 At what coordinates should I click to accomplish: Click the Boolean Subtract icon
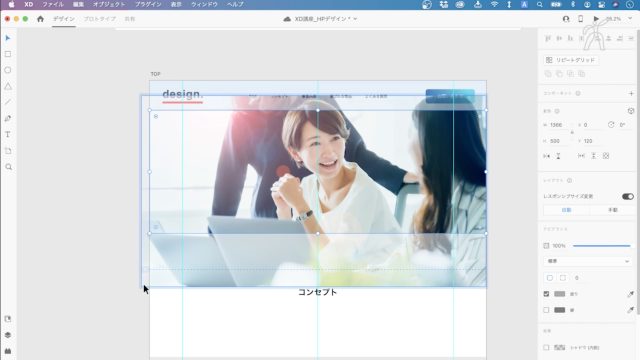pos(559,74)
